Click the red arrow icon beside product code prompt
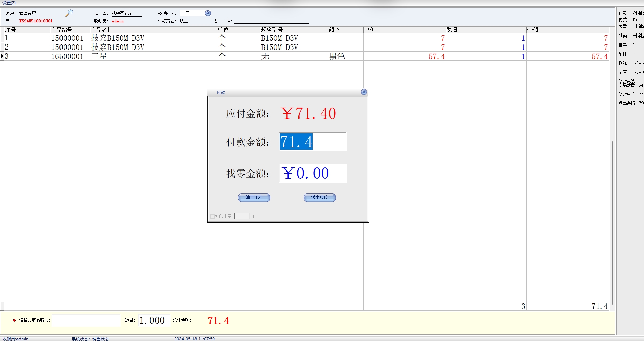 point(14,320)
